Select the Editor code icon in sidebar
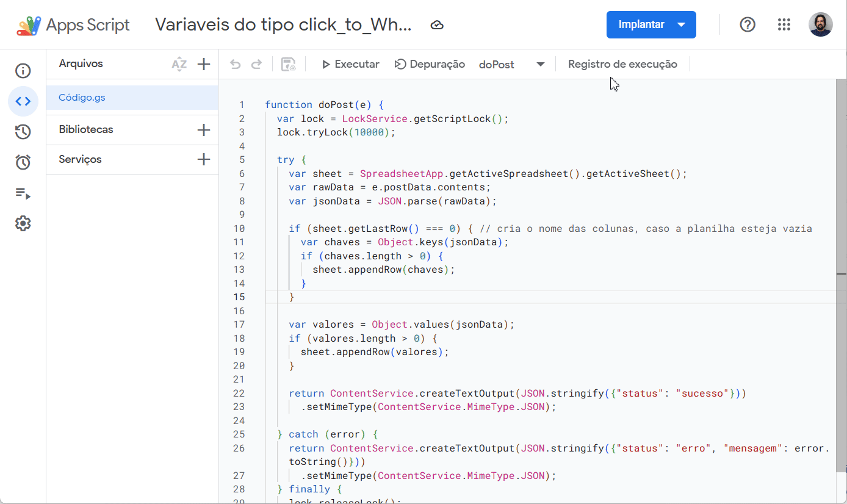 (23, 101)
